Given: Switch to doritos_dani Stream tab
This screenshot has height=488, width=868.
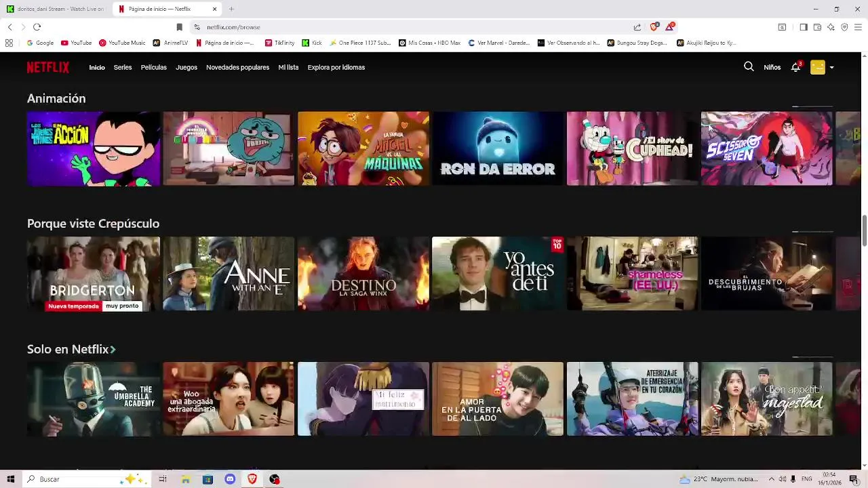Looking at the screenshot, I should [56, 9].
